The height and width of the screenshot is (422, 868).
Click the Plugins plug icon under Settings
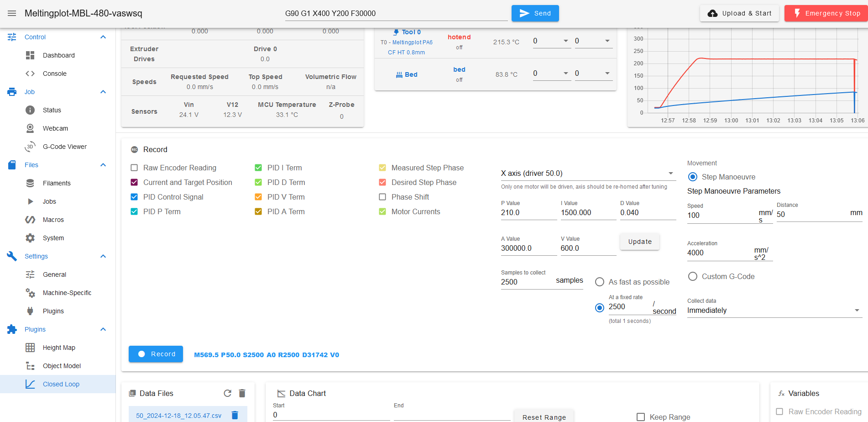point(30,311)
